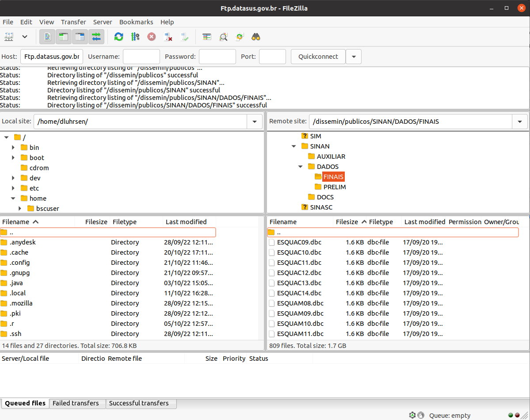Expand the boot folder in local tree

13,157
